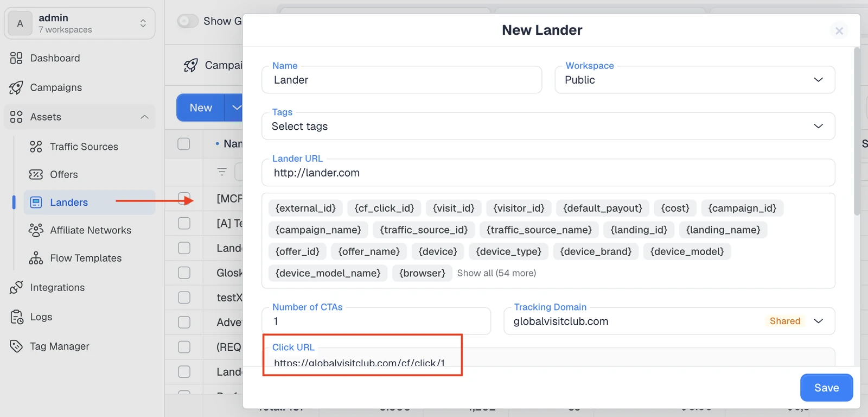Check the [MCF row checkbox
This screenshot has width=868, height=417.
(x=184, y=198)
